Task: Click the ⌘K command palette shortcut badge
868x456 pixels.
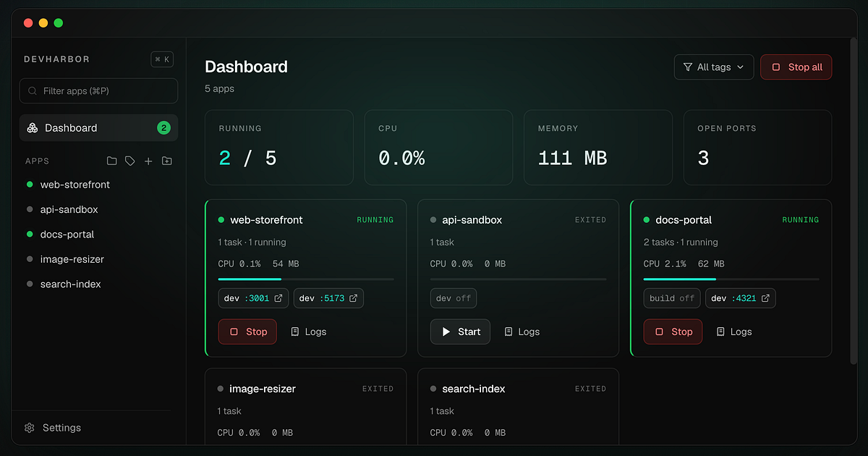Action: point(162,59)
